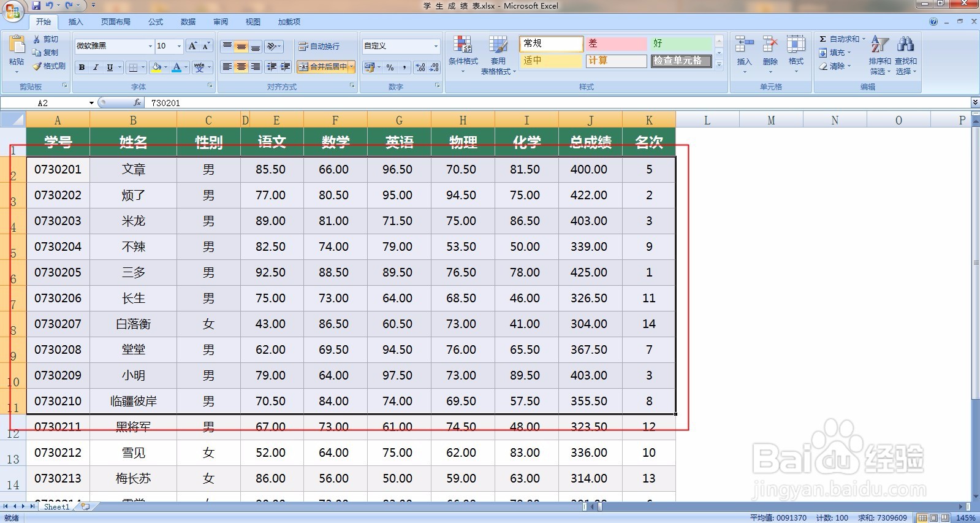
Task: Select the Sheet1 tab
Action: click(57, 507)
